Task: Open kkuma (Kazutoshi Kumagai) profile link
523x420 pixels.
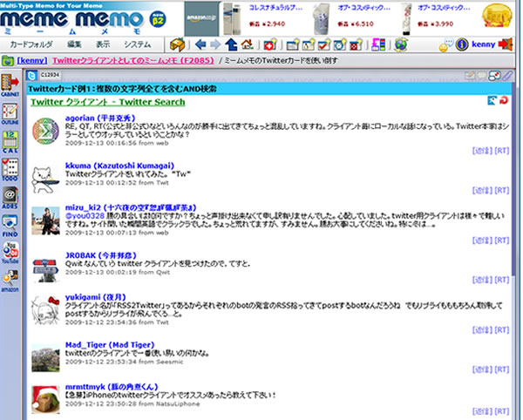Action: tap(119, 166)
